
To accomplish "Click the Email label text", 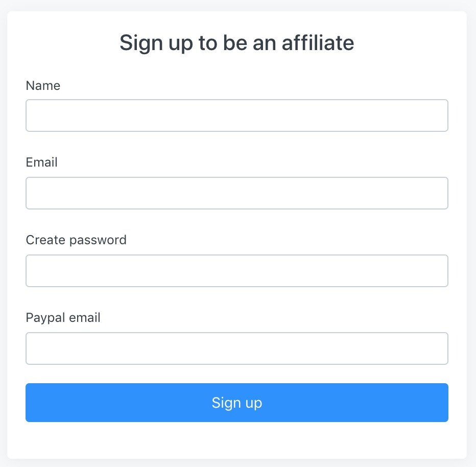I will coord(41,162).
